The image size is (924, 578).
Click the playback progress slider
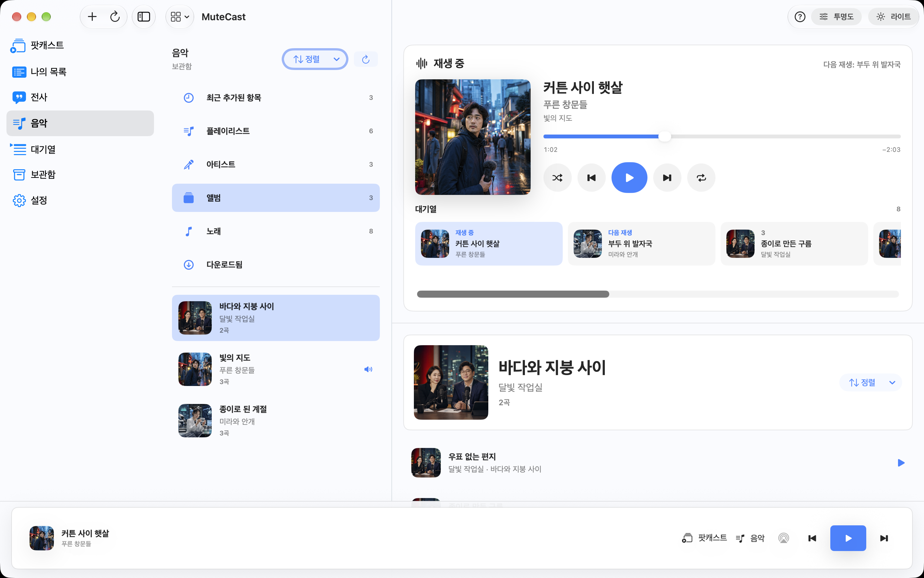tap(722, 136)
